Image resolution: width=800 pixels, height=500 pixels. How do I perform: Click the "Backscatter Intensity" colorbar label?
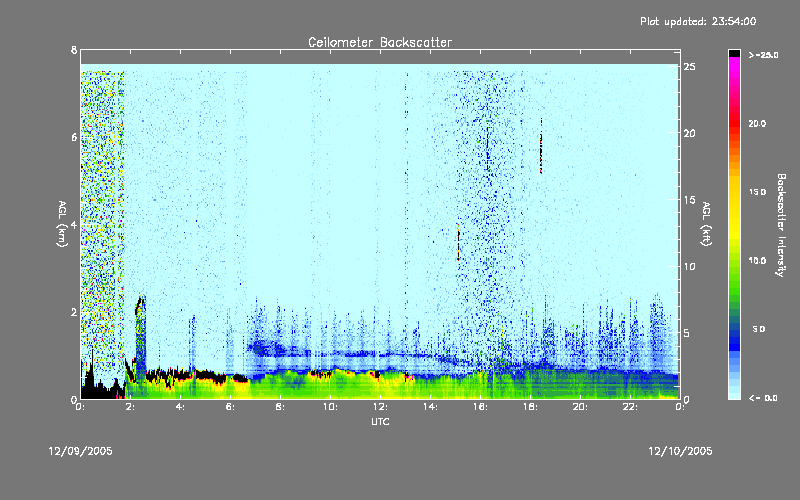tap(781, 225)
